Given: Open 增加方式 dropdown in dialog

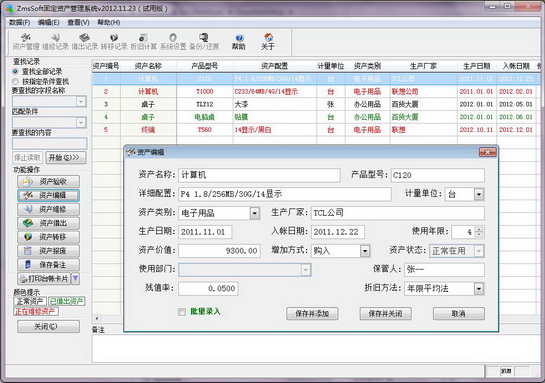Looking at the screenshot, I should pos(365,251).
